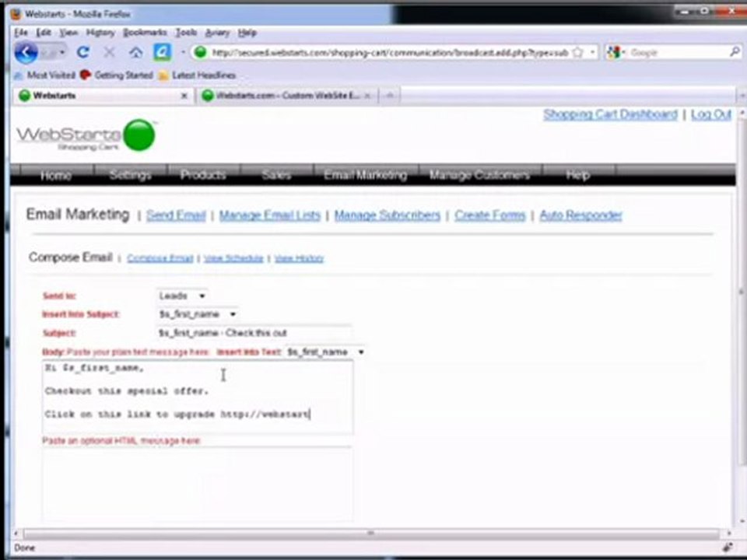Click the status bar icon at bottom right
This screenshot has width=747, height=560.
pyautogui.click(x=728, y=548)
